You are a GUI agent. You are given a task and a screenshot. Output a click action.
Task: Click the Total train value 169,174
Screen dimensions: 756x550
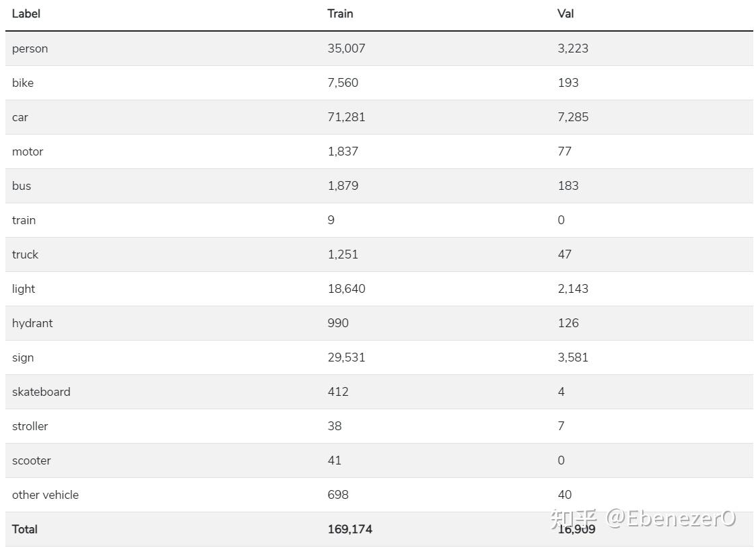coord(349,529)
